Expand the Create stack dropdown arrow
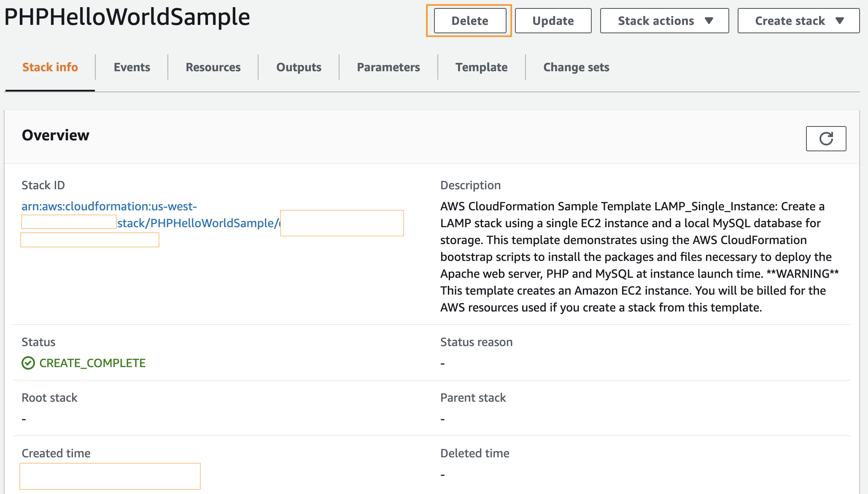 pos(840,21)
